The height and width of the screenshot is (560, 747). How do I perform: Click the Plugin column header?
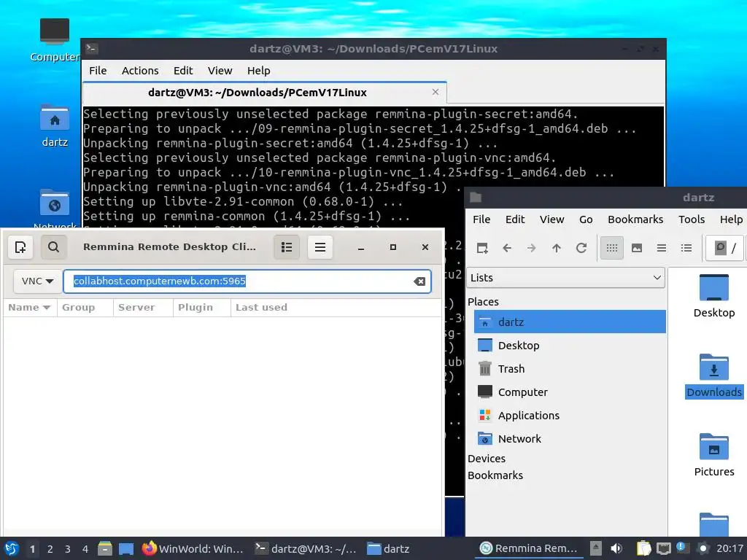pyautogui.click(x=201, y=308)
